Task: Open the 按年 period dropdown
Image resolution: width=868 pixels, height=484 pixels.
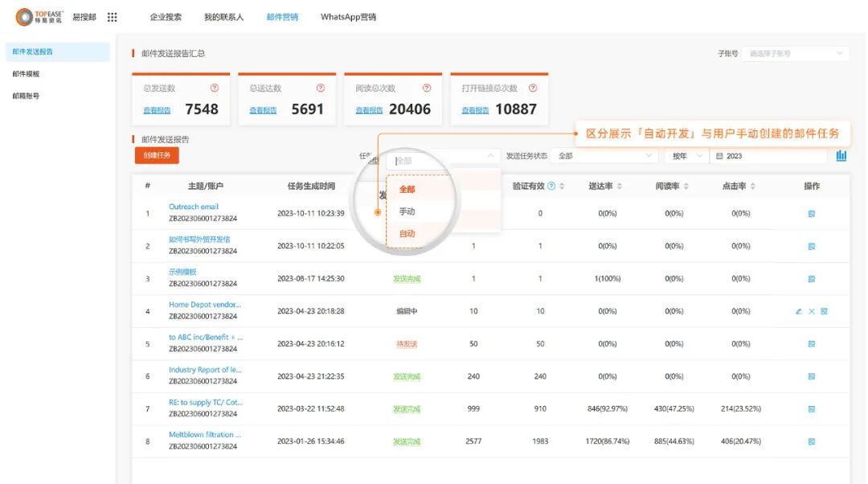Action: coord(687,156)
